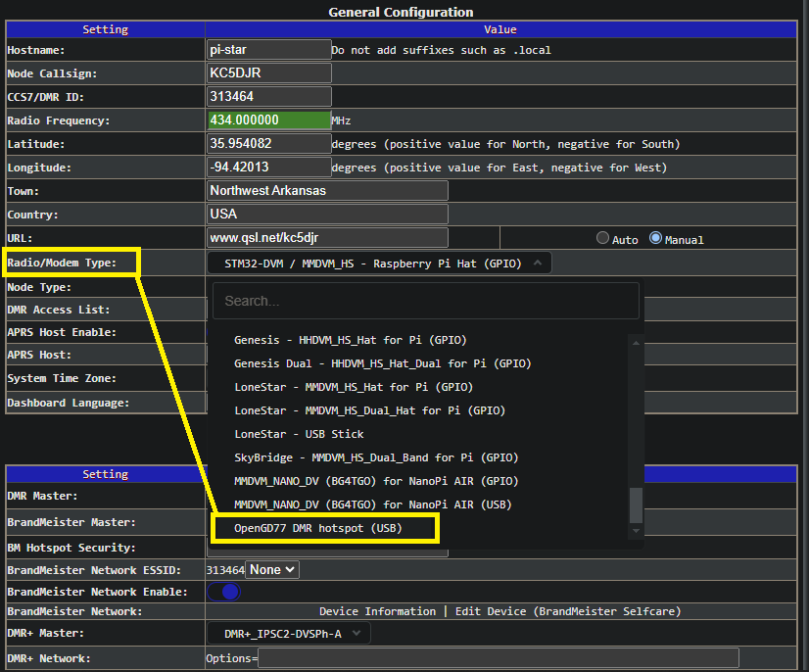
Task: Click the modem Search field
Action: (426, 301)
